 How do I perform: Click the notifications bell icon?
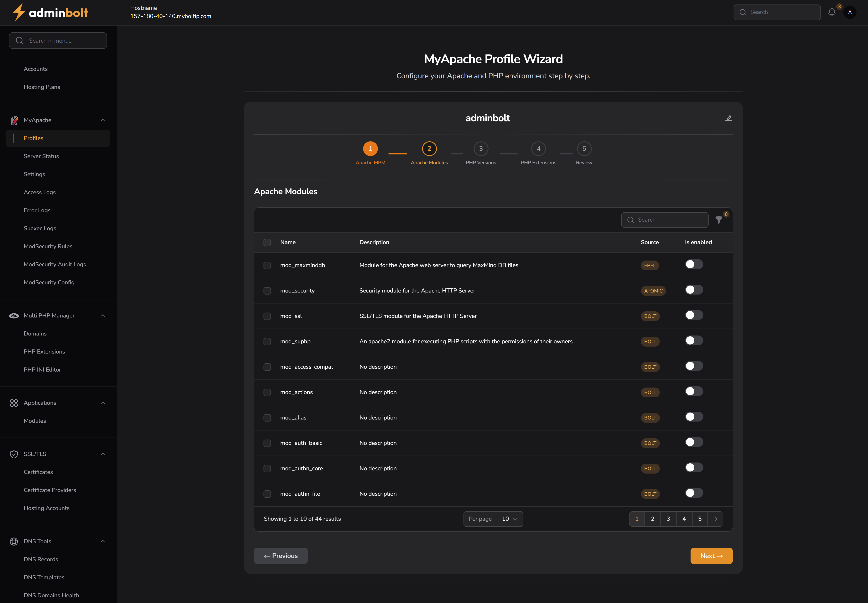(832, 12)
